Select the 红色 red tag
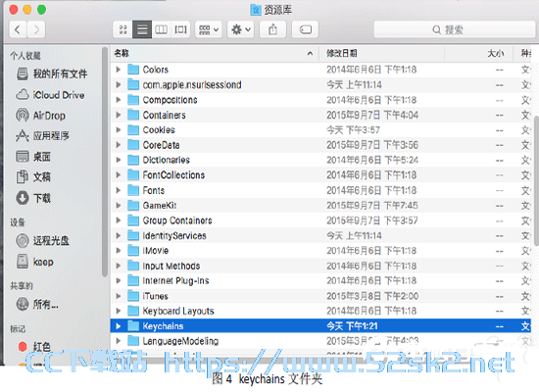 tap(34, 347)
